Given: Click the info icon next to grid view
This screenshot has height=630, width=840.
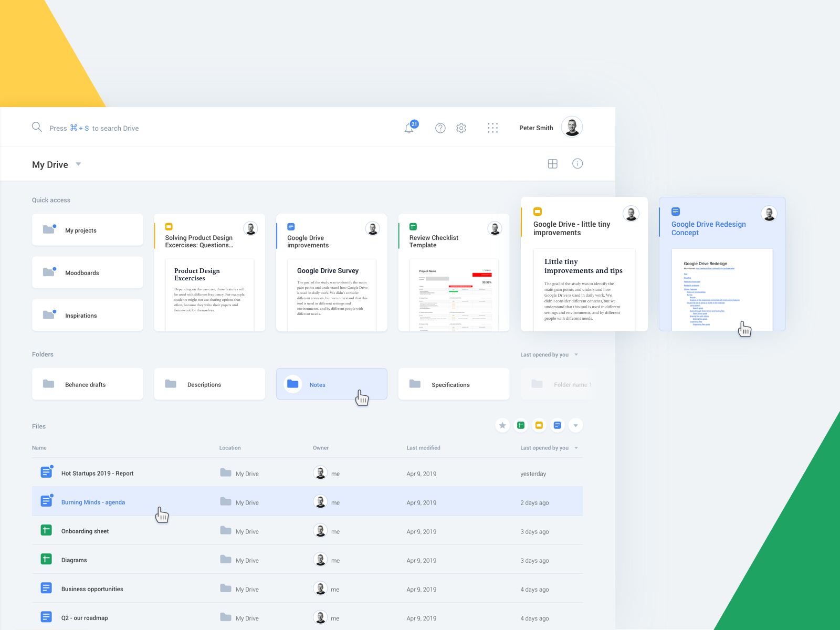Looking at the screenshot, I should click(x=577, y=163).
